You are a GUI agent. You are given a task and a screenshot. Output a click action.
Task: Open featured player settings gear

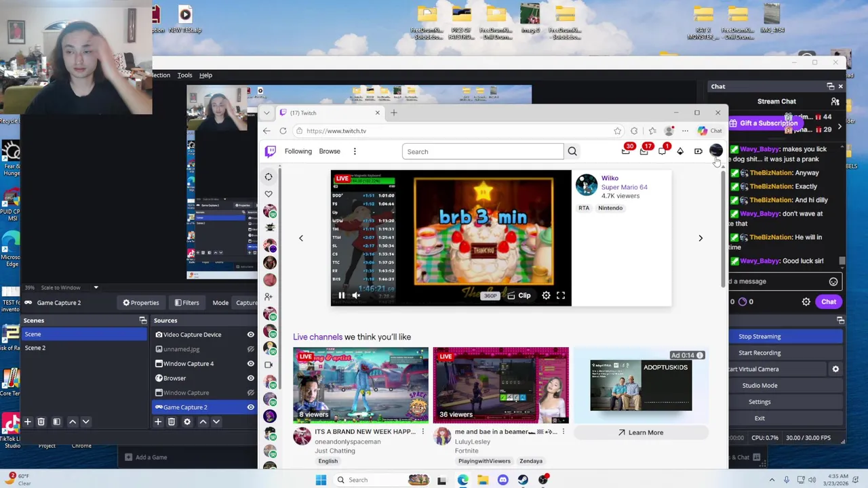click(546, 296)
